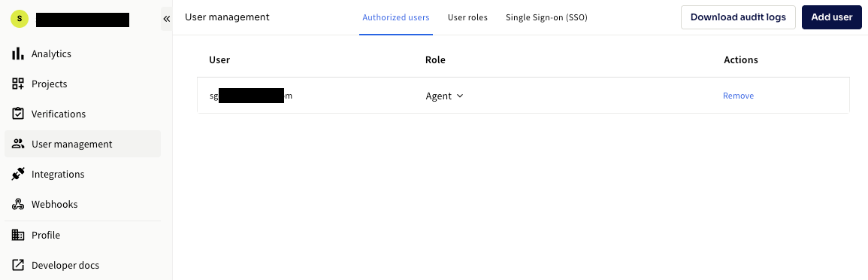Click the Verifications clipboard check icon
868x280 pixels.
18,114
